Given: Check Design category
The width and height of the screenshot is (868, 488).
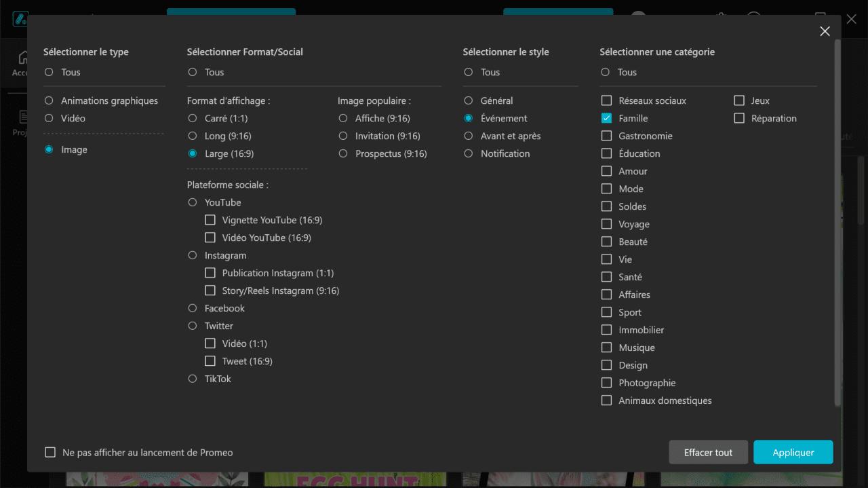Looking at the screenshot, I should pyautogui.click(x=607, y=365).
